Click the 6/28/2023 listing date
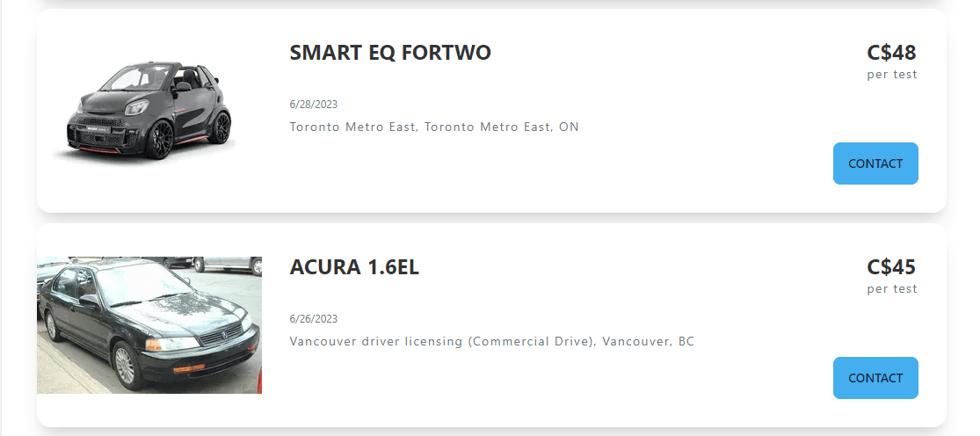This screenshot has height=436, width=980. (x=314, y=105)
